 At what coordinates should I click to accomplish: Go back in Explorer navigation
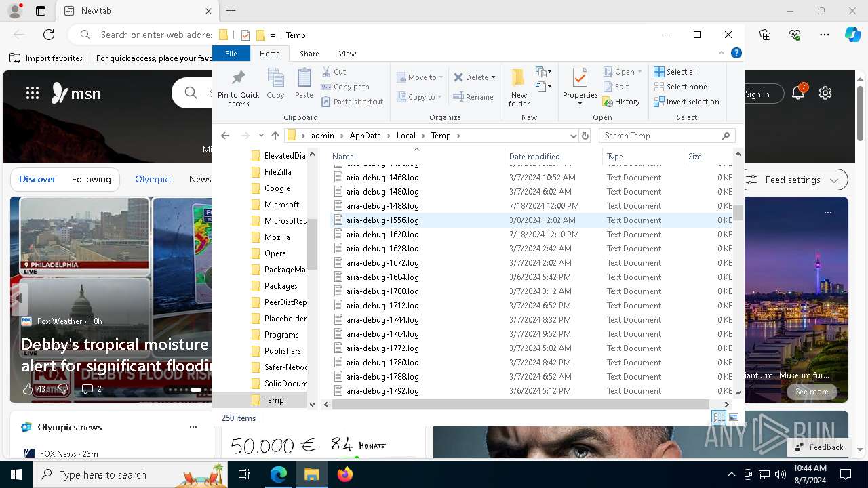tap(226, 136)
